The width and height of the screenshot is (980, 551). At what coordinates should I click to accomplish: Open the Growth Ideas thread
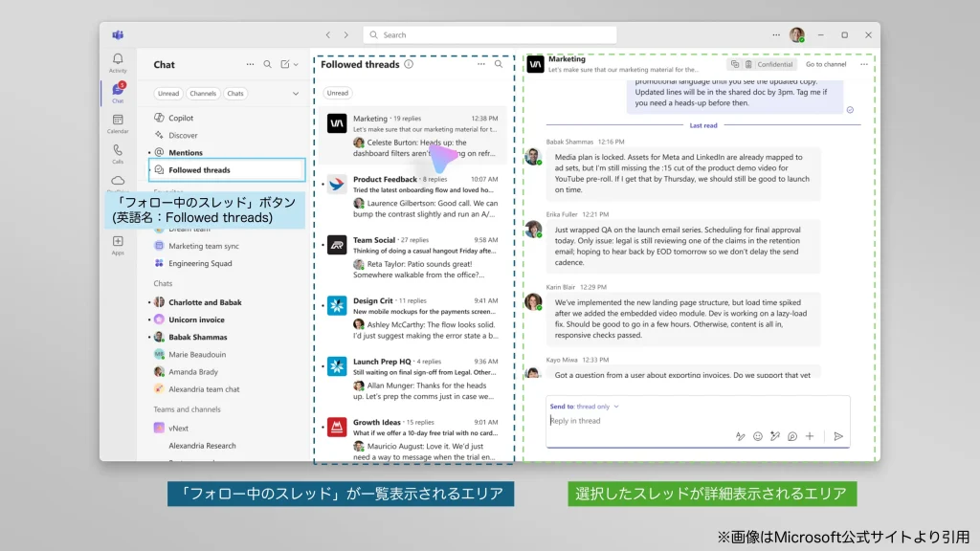coord(412,438)
